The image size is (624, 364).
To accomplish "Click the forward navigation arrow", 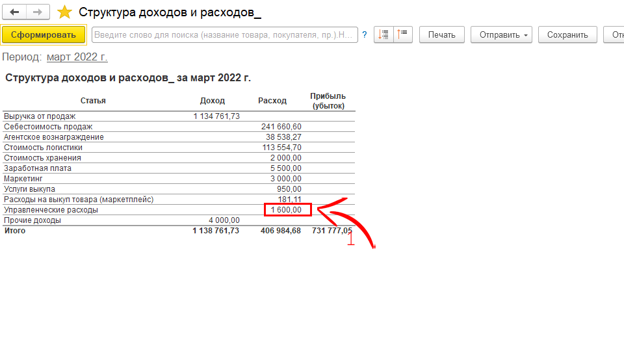I will pos(38,12).
